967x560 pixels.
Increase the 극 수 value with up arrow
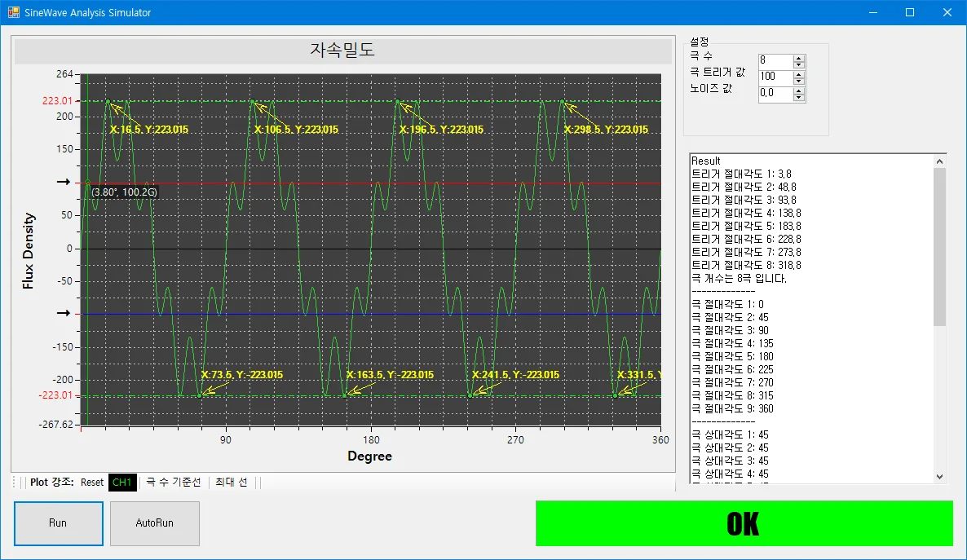coord(799,59)
